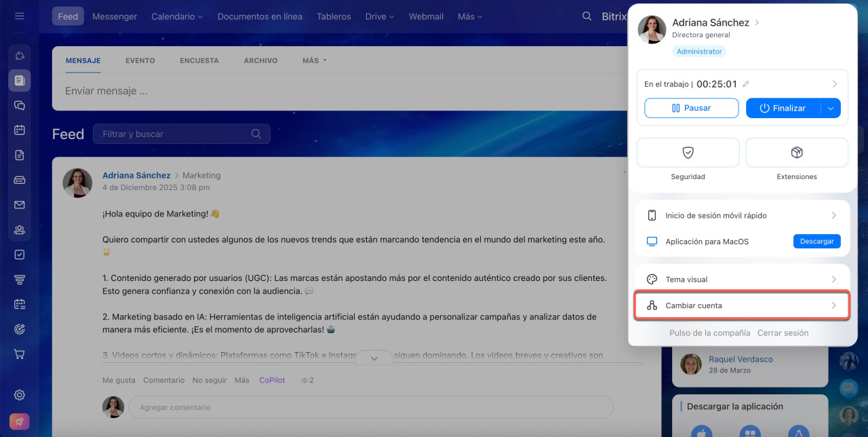Screen dimensions: 868x437
Task: Open the Más dropdown in the post composer
Action: tap(314, 60)
